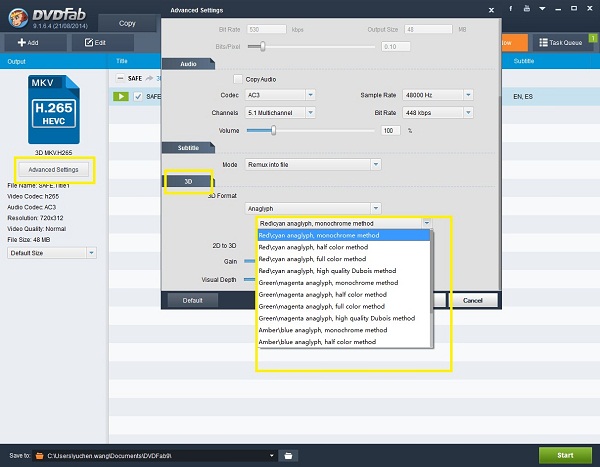Image resolution: width=600 pixels, height=467 pixels.
Task: Select Red\cyan anaglyph, half color method
Action: click(344, 247)
